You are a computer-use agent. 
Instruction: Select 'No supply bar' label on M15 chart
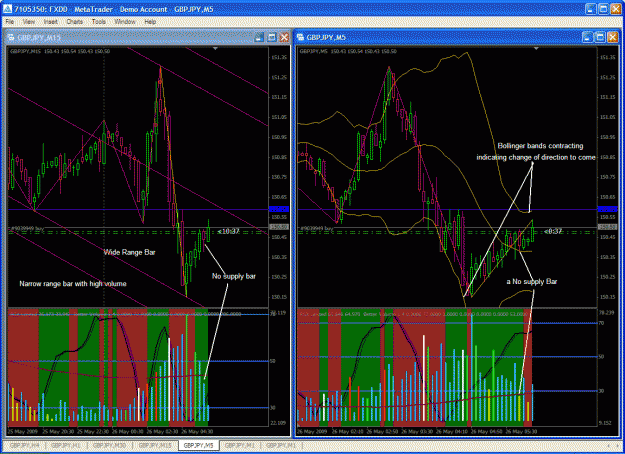click(x=234, y=276)
